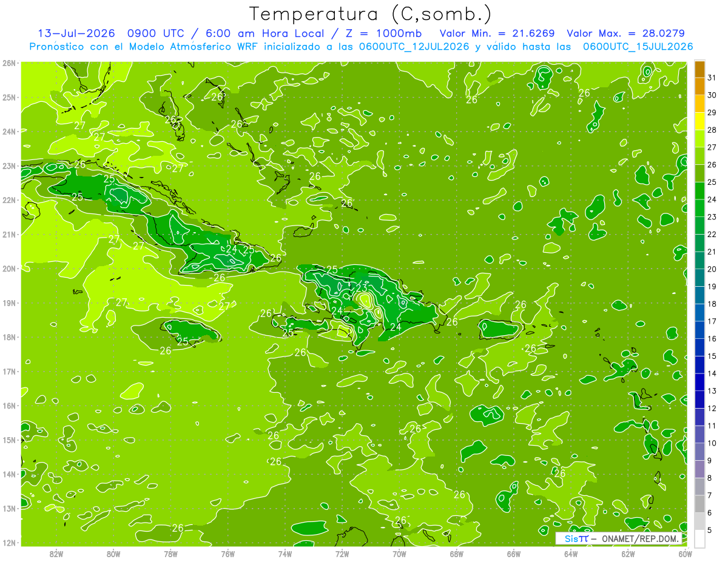Click contour label "23" over Hispaniola
Screen dimensions: 728x562
tap(362, 287)
